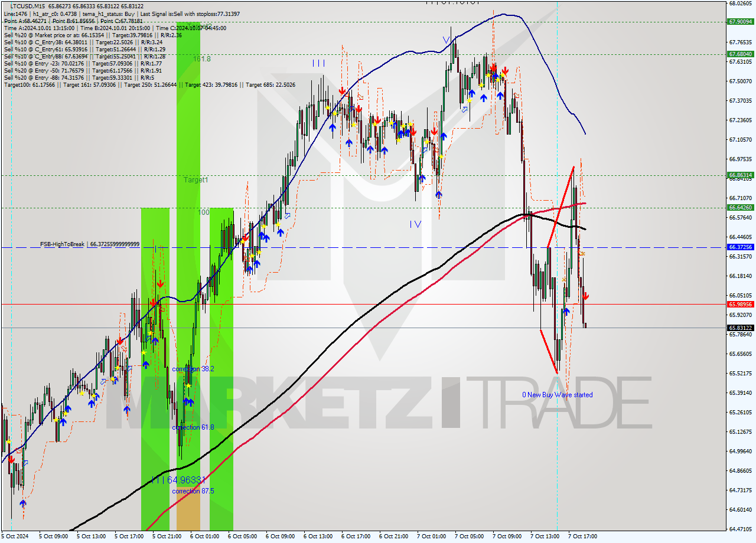The image size is (756, 543).
Task: Click the 68.02035 price axis label
Action: [741, 3]
